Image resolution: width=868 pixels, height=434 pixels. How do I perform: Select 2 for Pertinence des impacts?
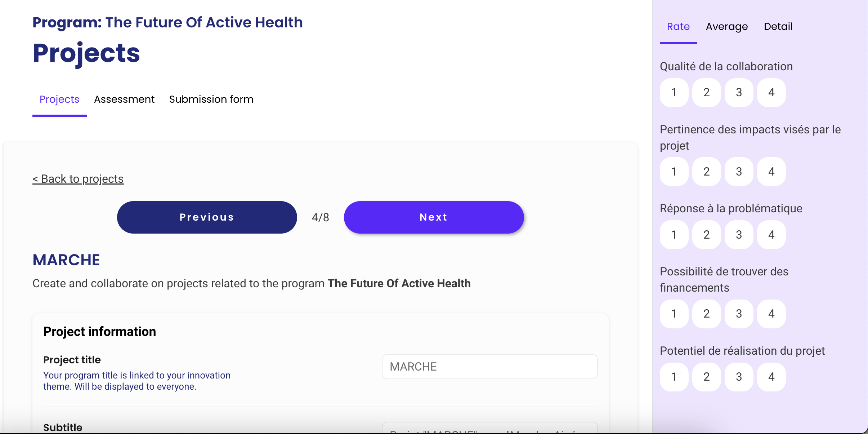click(706, 172)
